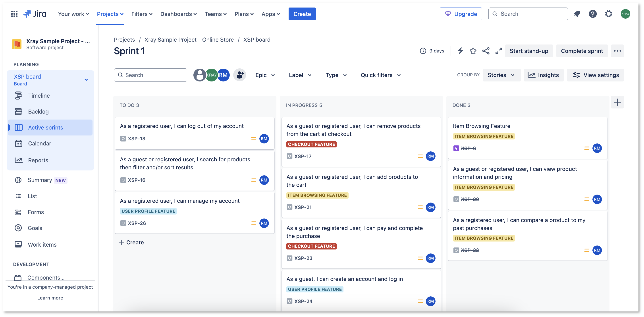644x317 pixels.
Task: Open List view in sidebar
Action: [50, 196]
